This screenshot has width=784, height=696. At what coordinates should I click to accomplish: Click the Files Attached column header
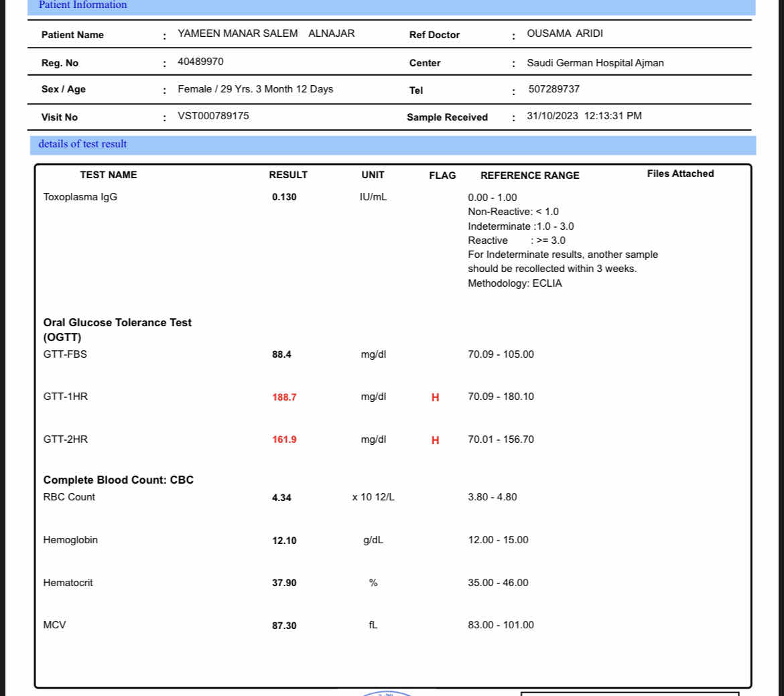(x=680, y=173)
